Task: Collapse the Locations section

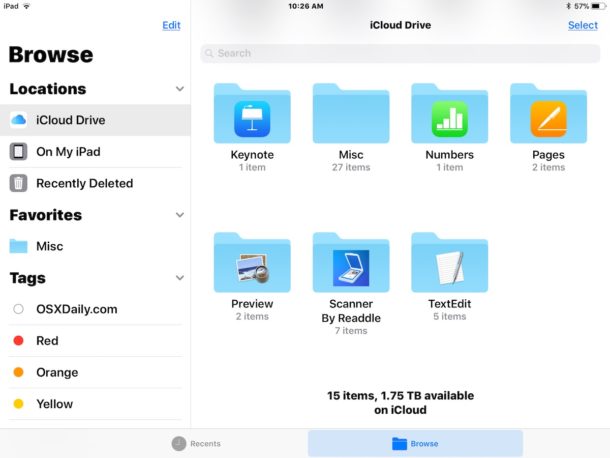Action: point(180,89)
